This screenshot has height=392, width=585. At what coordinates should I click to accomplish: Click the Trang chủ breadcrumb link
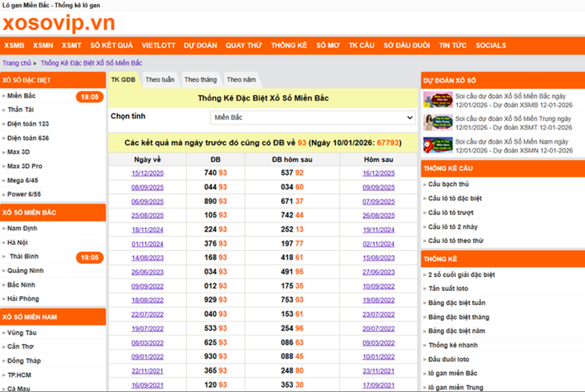tap(17, 64)
